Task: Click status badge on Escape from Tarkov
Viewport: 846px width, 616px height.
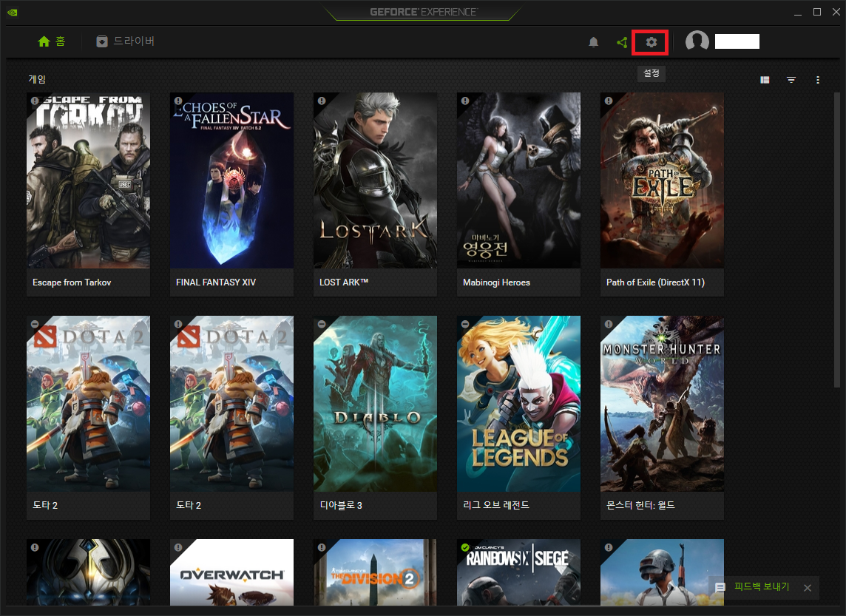Action: tap(35, 101)
